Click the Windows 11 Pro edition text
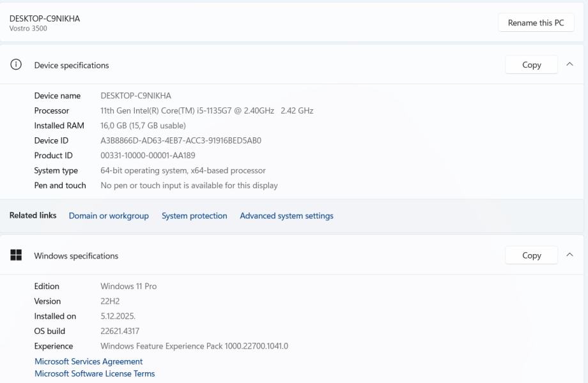This screenshot has height=383, width=588. (128, 286)
